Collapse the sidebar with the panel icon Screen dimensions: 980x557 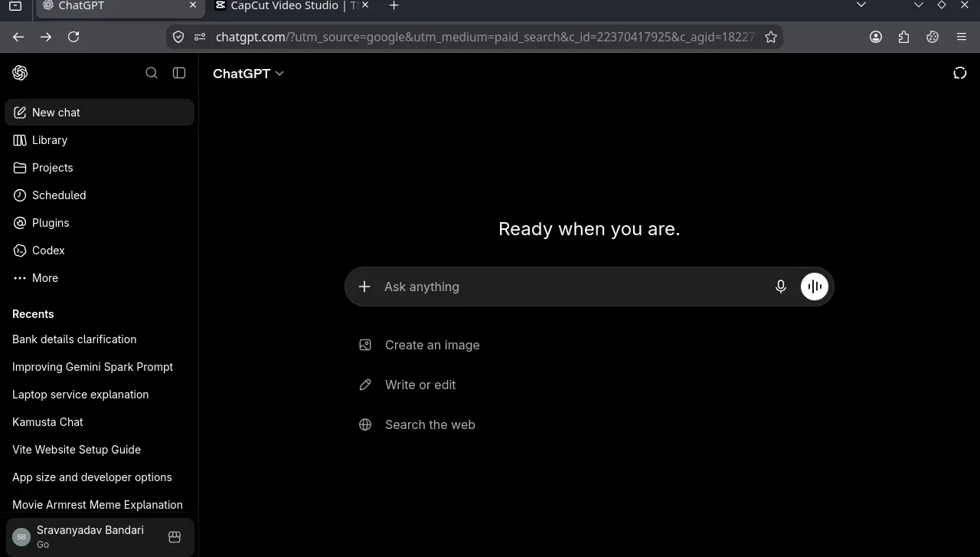179,73
